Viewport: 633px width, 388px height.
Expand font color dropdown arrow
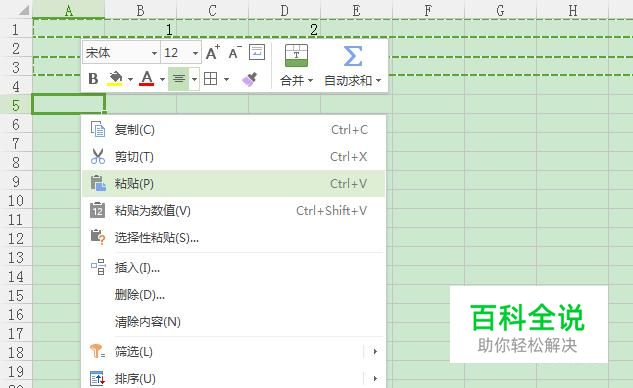click(x=162, y=79)
